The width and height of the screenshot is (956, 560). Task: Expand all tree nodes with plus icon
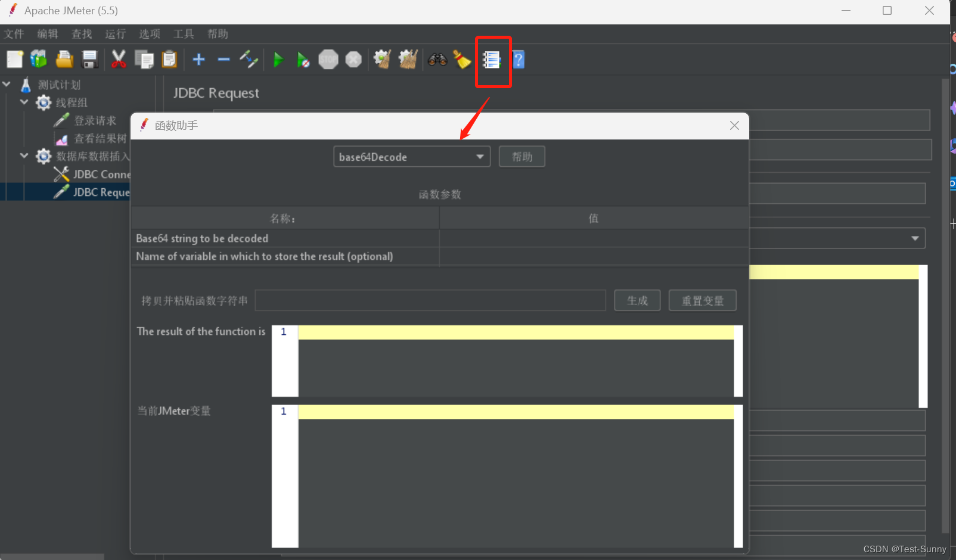pyautogui.click(x=199, y=60)
